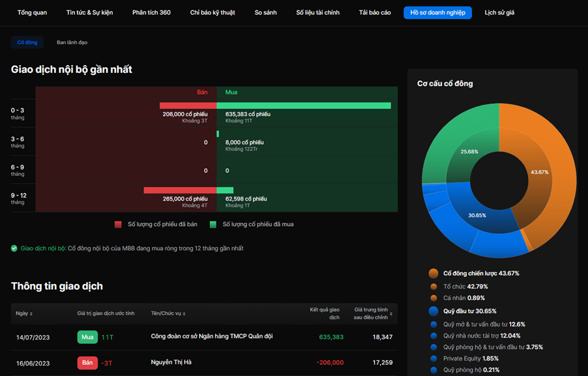Viewport: 588px width, 376px height.
Task: Click the Mua badge on 14/07/2023 row
Action: tap(87, 337)
